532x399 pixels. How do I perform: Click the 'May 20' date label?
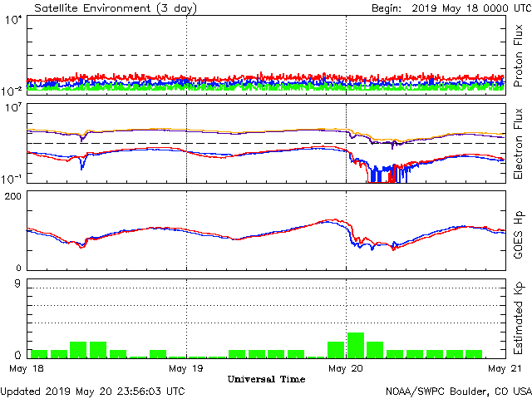(346, 368)
